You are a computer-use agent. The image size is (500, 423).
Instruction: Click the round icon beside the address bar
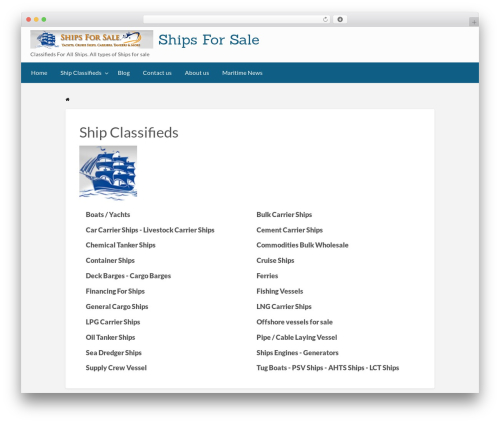[x=340, y=19]
